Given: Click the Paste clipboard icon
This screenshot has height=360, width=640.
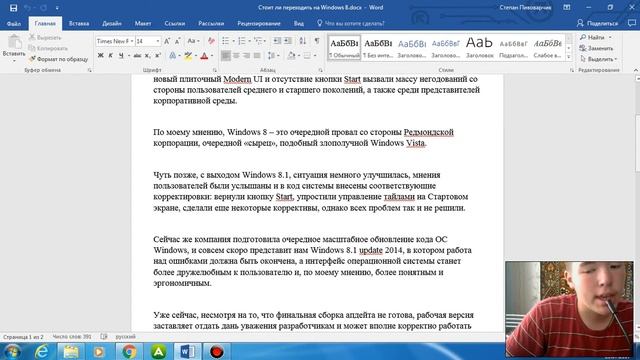Looking at the screenshot, I should [14, 42].
